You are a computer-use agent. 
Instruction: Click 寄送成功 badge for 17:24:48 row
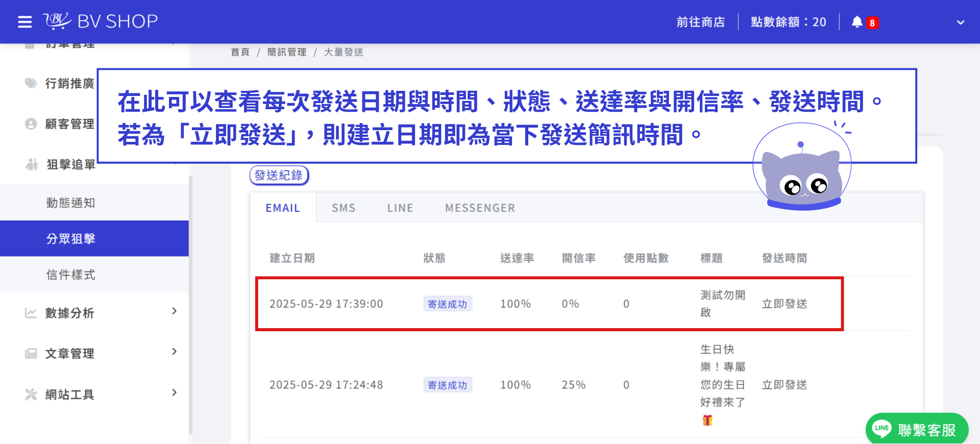click(448, 385)
